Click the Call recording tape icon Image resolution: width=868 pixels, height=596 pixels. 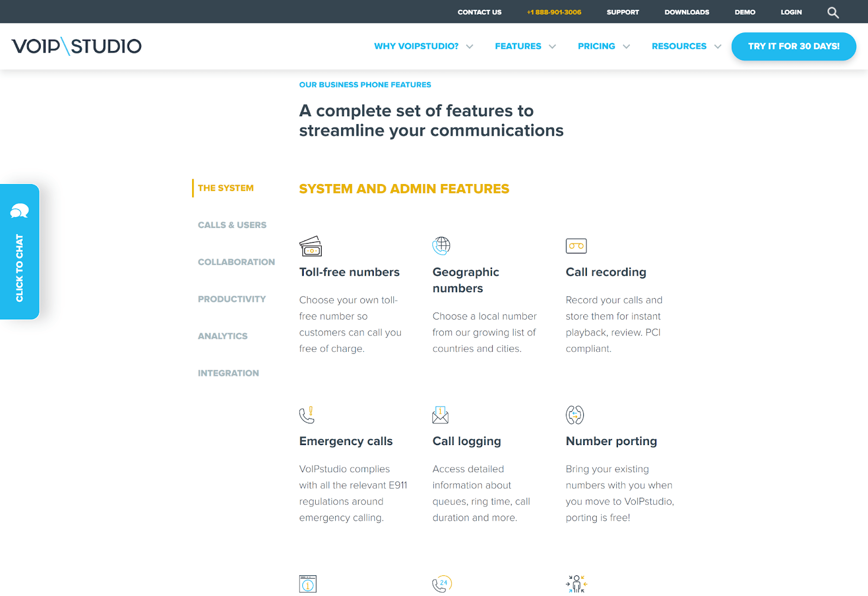(576, 246)
